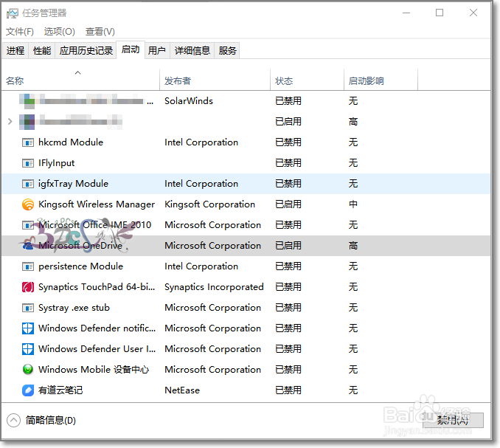500x448 pixels.
Task: Select the IFlyInput entry name
Action: coord(57,163)
